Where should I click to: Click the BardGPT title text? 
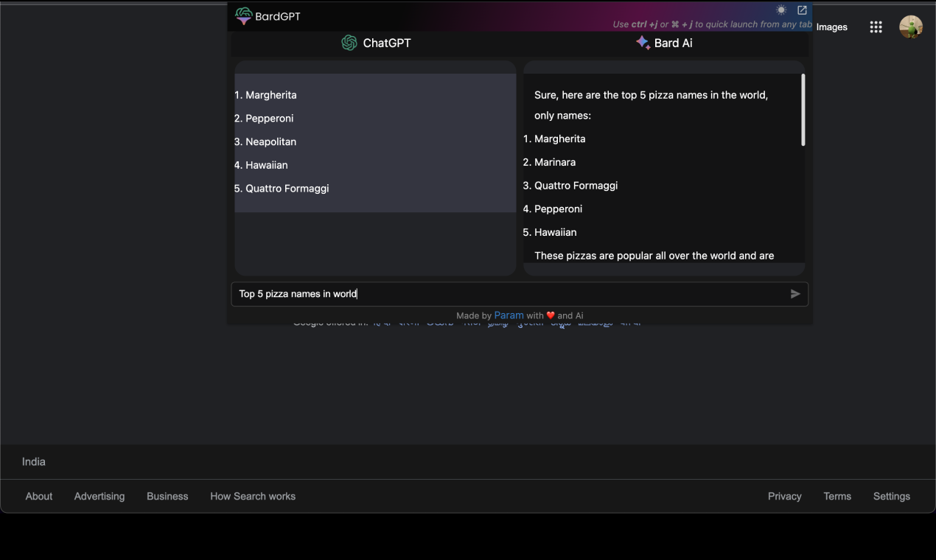click(278, 16)
